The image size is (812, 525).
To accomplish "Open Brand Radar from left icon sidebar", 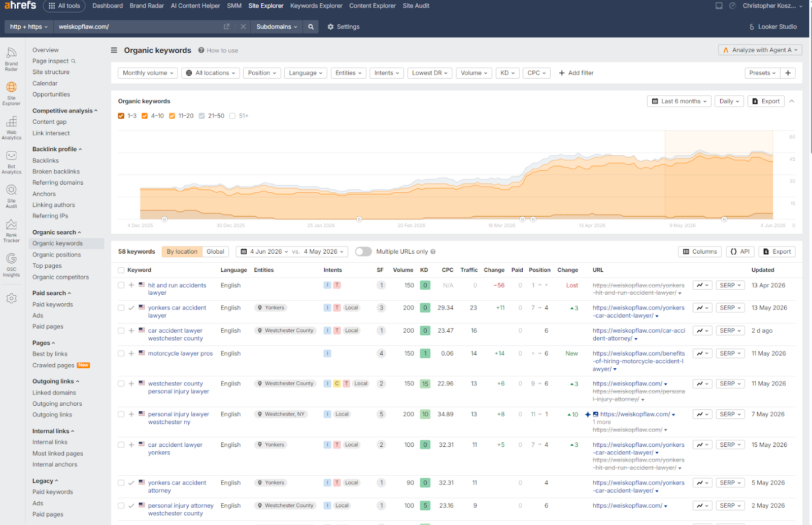I will click(x=11, y=59).
